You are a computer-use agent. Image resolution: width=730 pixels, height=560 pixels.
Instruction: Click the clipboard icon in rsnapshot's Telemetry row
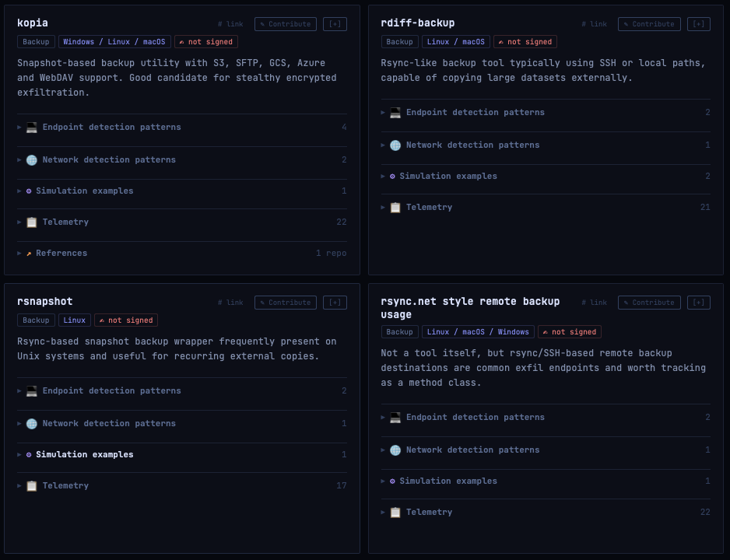click(x=31, y=486)
